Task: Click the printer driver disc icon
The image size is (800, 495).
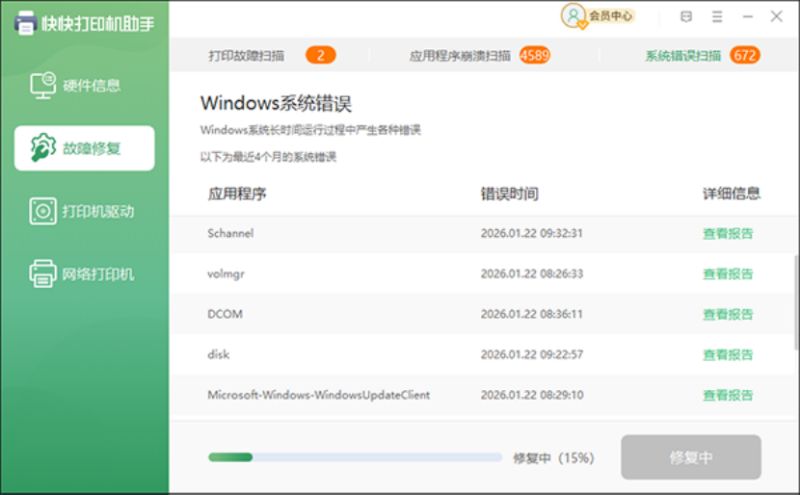Action: 43,211
